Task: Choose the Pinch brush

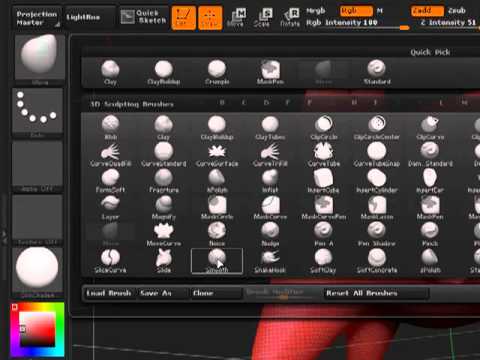Action: (430, 234)
